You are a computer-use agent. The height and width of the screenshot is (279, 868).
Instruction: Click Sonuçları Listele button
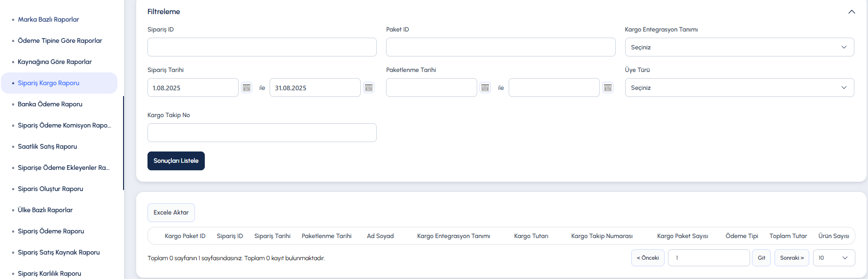click(x=176, y=161)
